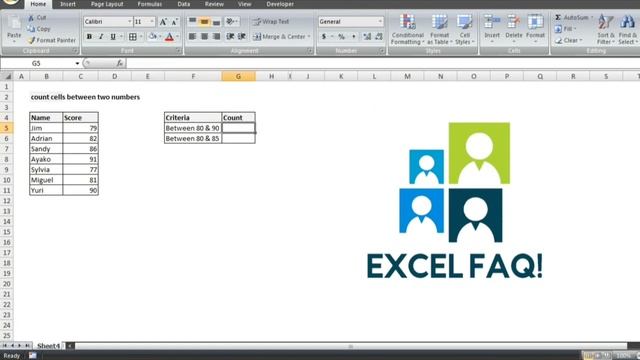The width and height of the screenshot is (640, 360).
Task: Open Cell Styles gallery
Action: (x=464, y=29)
